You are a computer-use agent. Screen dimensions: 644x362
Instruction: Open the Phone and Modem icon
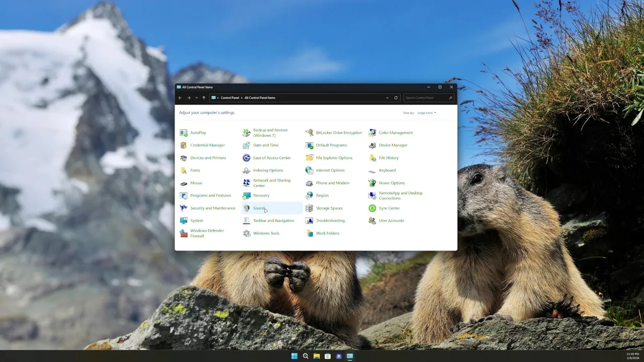point(309,183)
